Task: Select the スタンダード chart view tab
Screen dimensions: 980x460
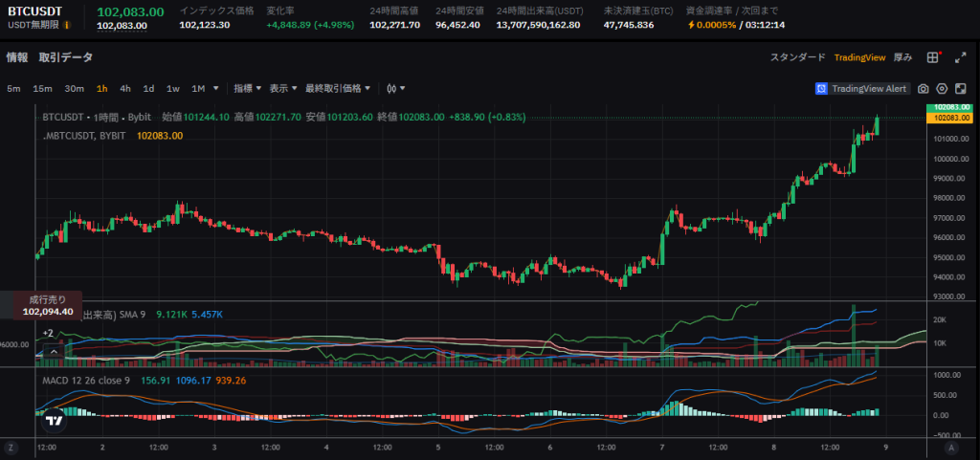Action: (797, 57)
